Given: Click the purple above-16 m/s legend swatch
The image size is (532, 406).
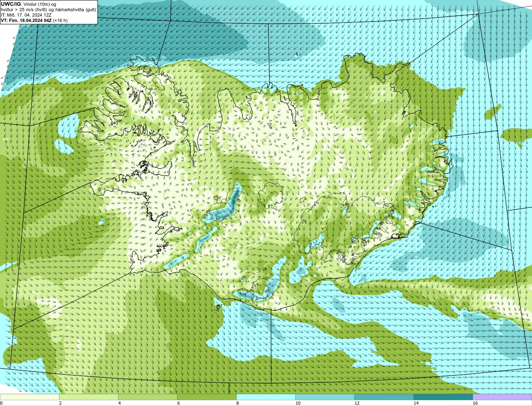Looking at the screenshot, I should pyautogui.click(x=502, y=397).
